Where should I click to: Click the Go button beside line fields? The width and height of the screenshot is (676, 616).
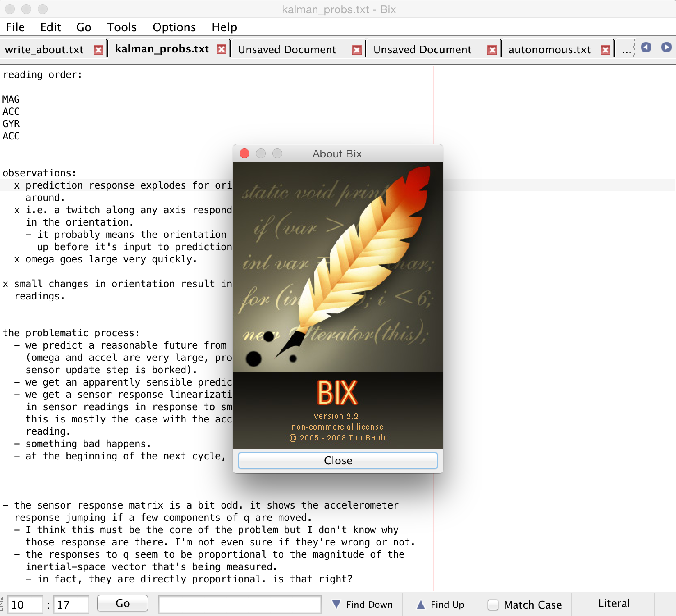123,603
